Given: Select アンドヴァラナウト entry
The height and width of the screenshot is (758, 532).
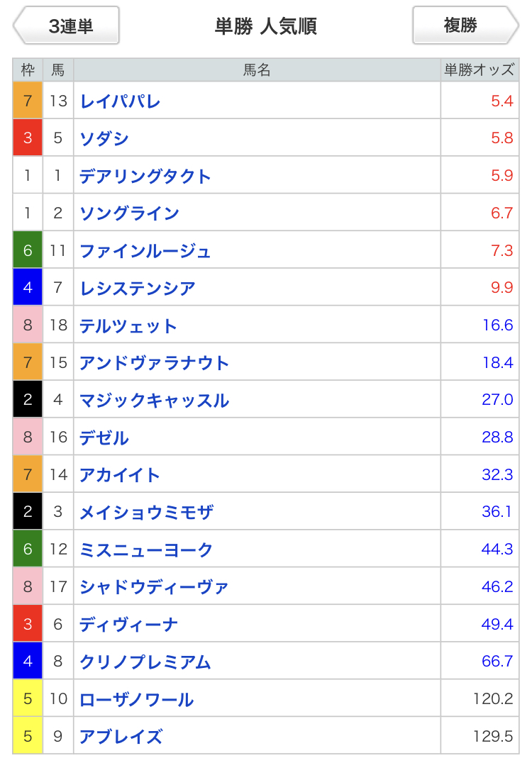Looking at the screenshot, I should (x=154, y=362).
